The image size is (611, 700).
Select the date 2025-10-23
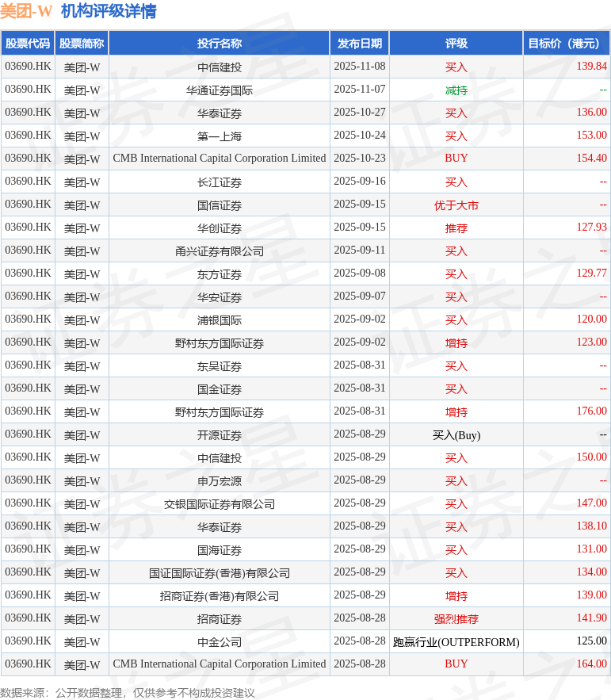point(360,158)
